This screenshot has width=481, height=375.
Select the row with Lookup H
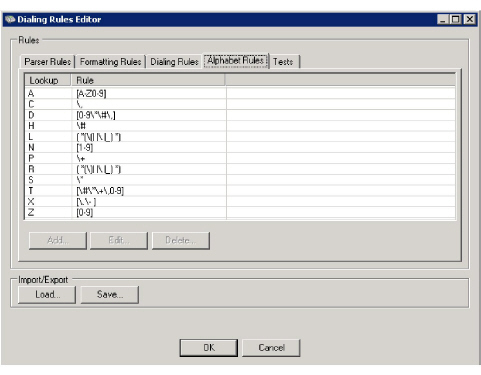240,126
